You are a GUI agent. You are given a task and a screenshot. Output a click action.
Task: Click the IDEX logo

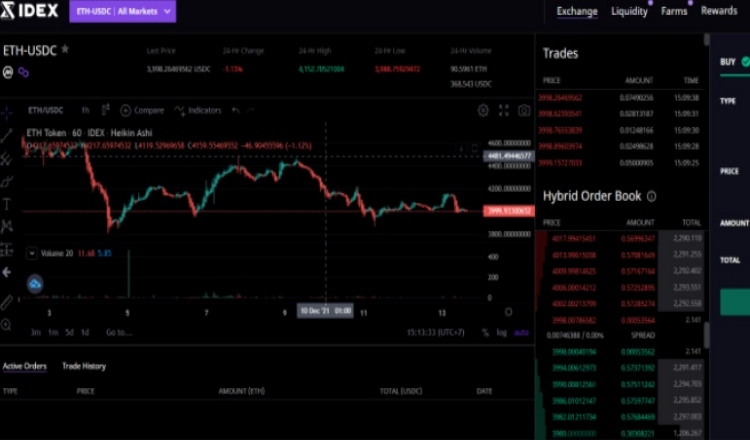pyautogui.click(x=29, y=11)
